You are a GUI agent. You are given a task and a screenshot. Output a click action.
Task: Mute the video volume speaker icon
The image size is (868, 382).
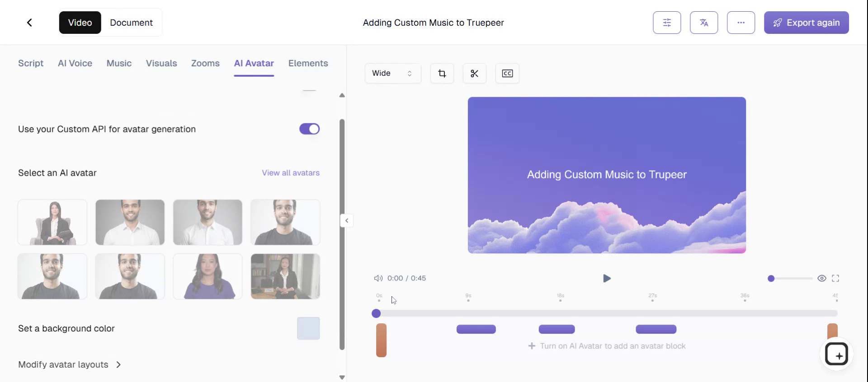(378, 278)
